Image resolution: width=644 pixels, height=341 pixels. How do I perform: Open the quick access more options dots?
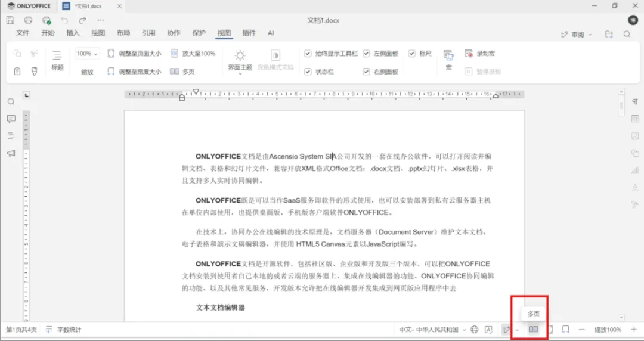point(101,20)
